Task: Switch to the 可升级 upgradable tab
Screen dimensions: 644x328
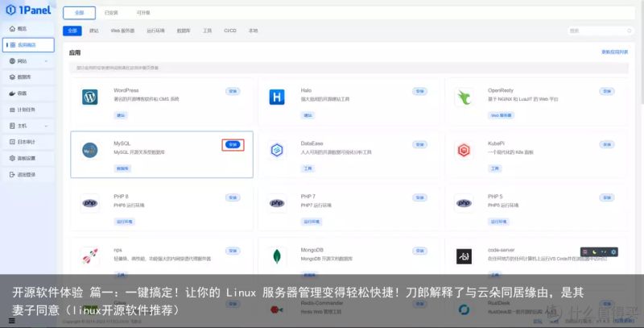Action: click(x=143, y=13)
